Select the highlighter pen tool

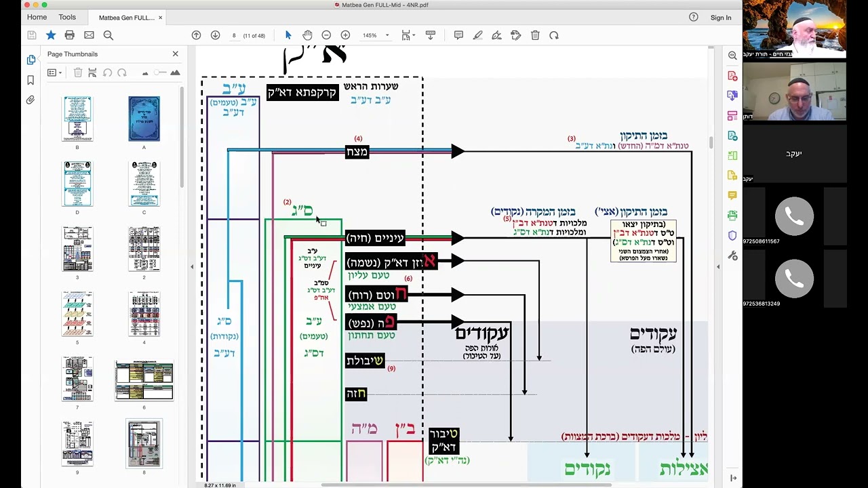[477, 35]
